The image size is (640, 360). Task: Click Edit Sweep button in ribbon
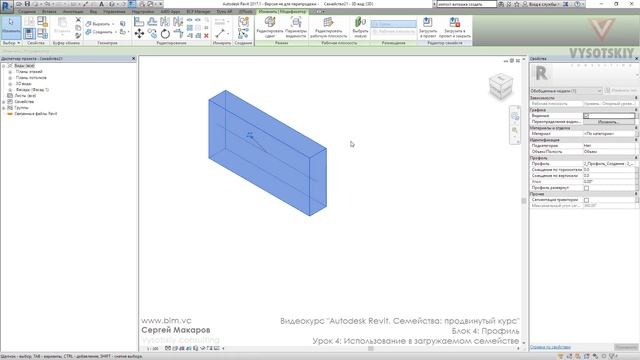[x=270, y=27]
